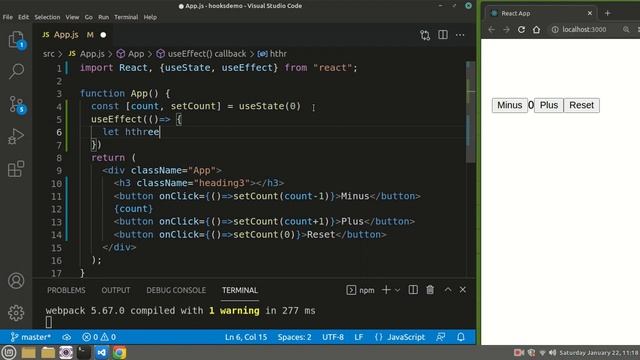This screenshot has width=640, height=360.
Task: Open Go to Line from Ln 6, Col 15
Action: tap(246, 337)
